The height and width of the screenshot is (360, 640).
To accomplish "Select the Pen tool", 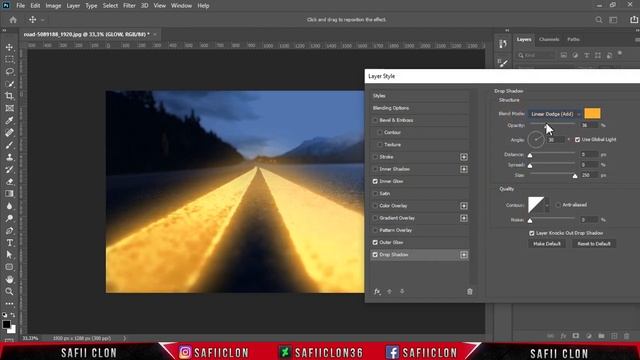I will click(x=9, y=231).
